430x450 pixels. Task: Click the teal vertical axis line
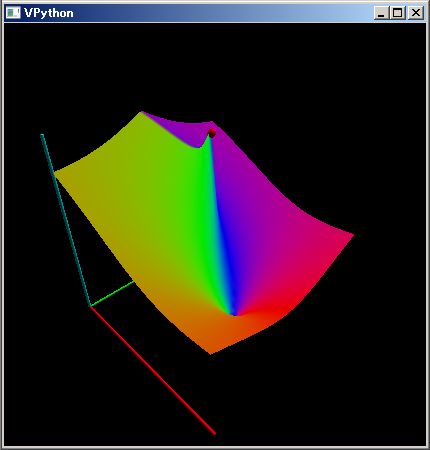[65, 220]
